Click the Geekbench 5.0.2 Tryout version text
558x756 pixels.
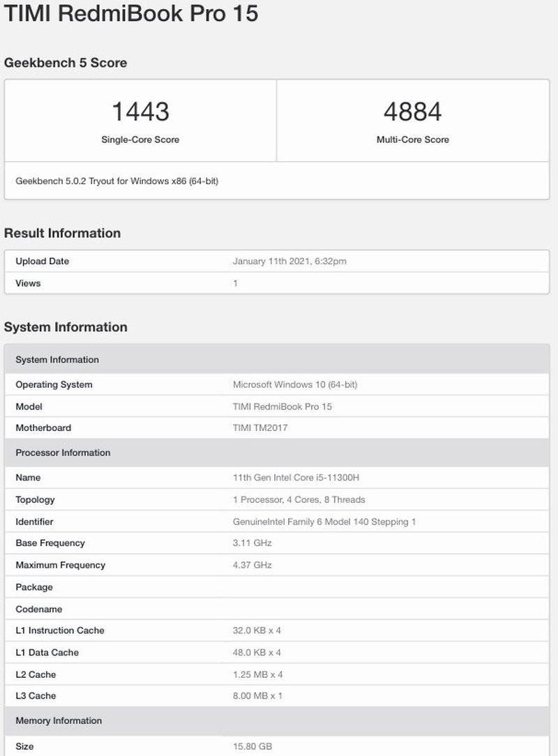116,181
